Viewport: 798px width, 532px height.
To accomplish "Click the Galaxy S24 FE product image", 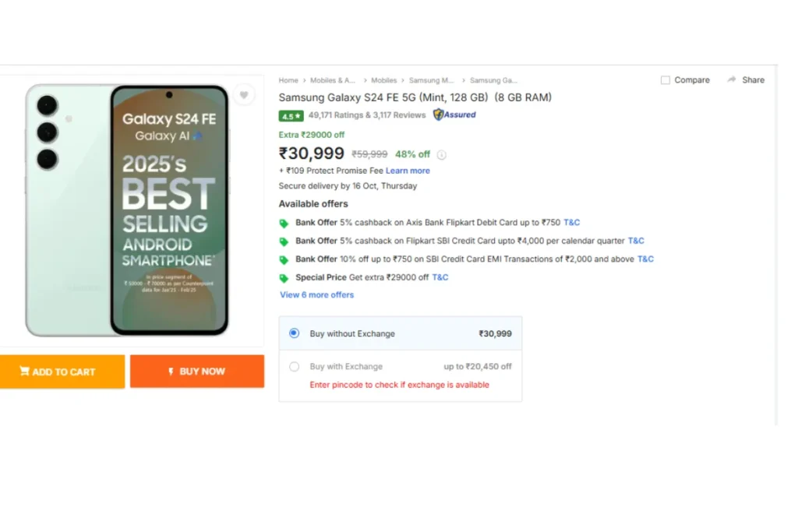I will click(x=129, y=210).
